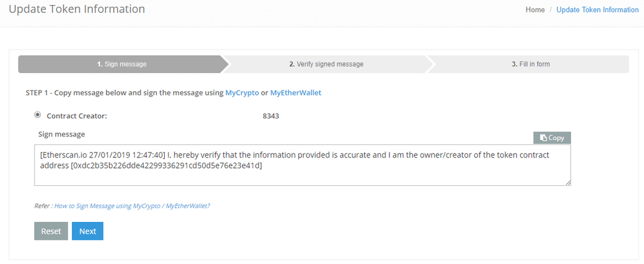Switch to step 2 Verify signed message

click(x=326, y=64)
